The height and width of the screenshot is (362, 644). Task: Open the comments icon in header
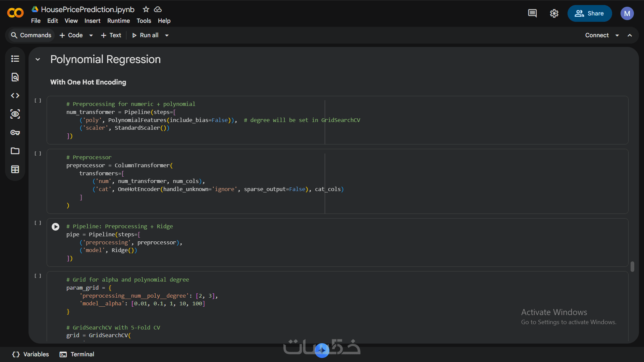click(x=532, y=13)
